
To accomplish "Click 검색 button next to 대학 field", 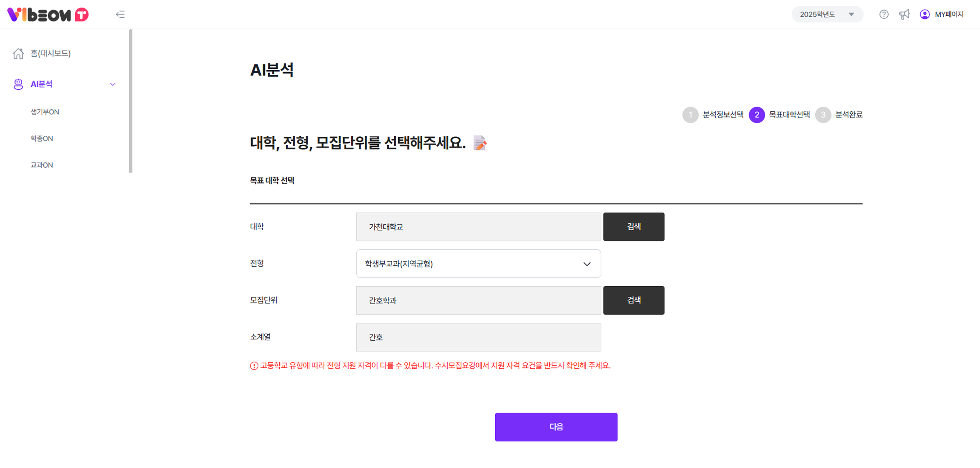I will click(x=633, y=227).
